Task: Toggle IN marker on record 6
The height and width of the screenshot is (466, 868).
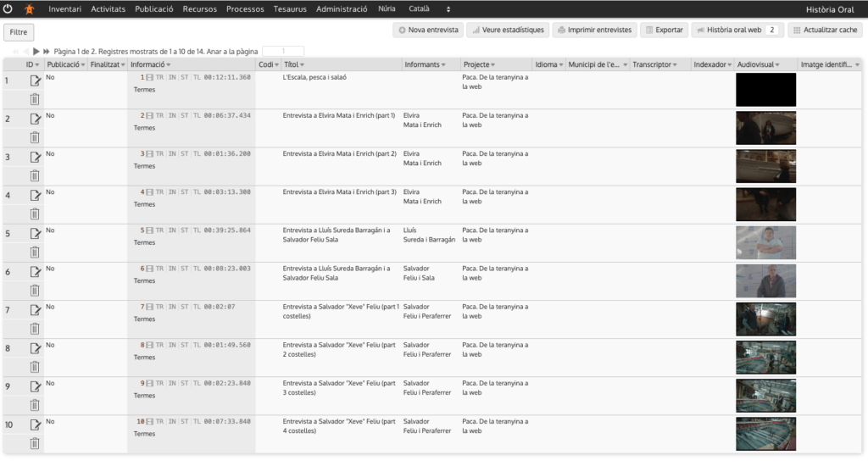Action: point(172,269)
